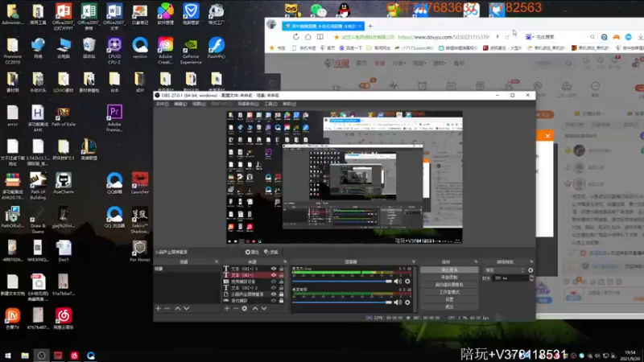This screenshot has width=644, height=362.
Task: Mute the 麦克风/Aux speaker icon
Action: 398,281
